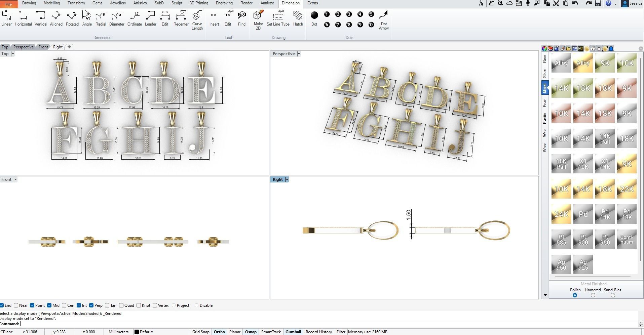Viewport: 644px width, 335px height.
Task: Disable the Mid osnap checkbox
Action: (49, 305)
